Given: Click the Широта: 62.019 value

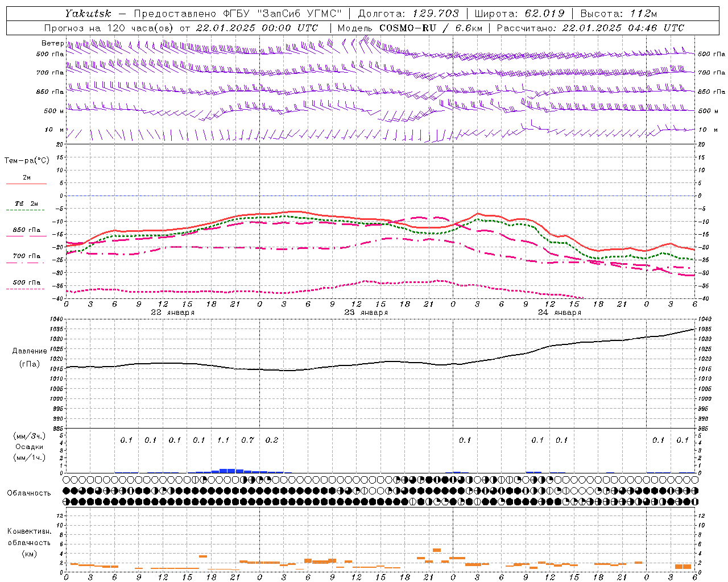Looking at the screenshot, I should (x=520, y=14).
